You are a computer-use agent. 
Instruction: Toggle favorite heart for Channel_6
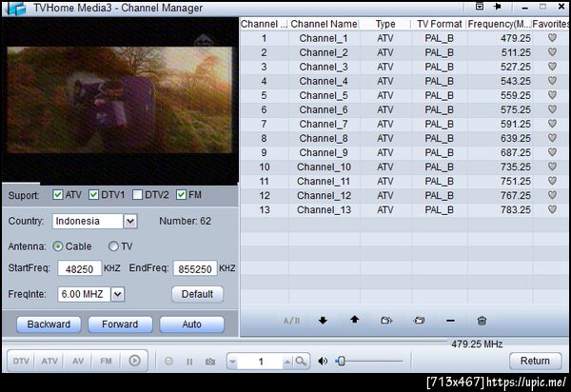coord(552,109)
